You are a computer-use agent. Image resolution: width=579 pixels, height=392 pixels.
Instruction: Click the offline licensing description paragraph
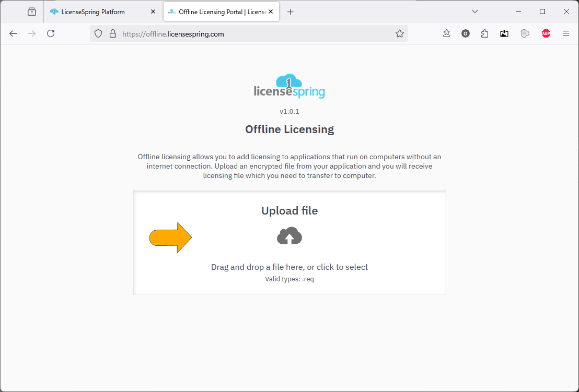(x=289, y=167)
